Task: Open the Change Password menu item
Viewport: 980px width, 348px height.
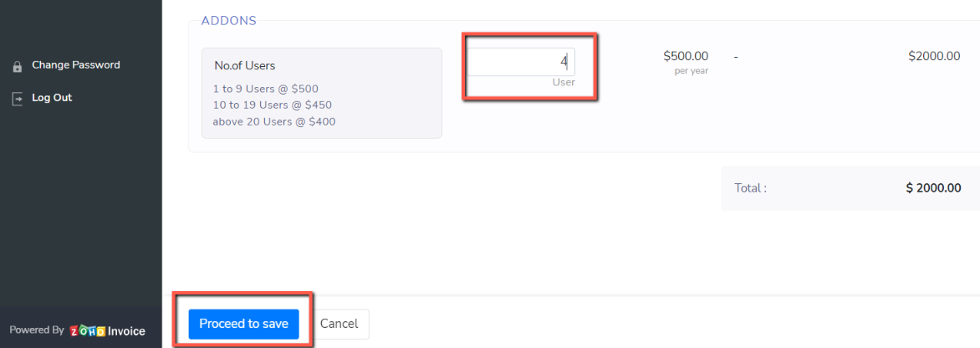Action: click(x=75, y=65)
